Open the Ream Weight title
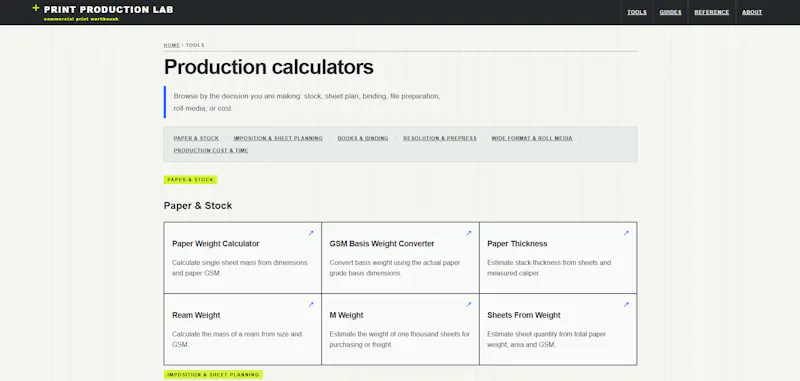The image size is (800, 381). tap(196, 315)
